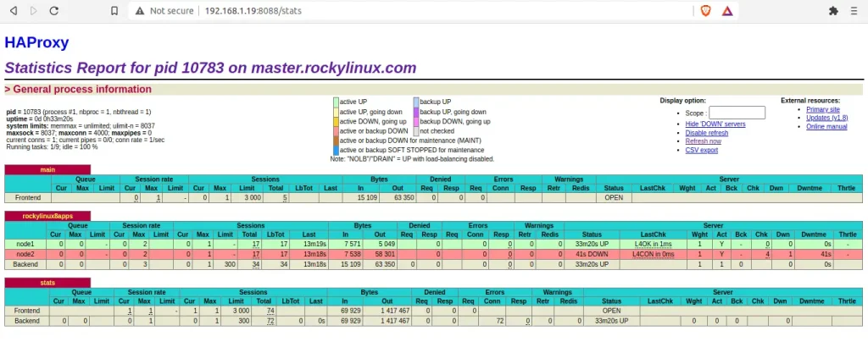Viewport: 868px width, 353px height.
Task: Open the Brave Rewards triangle icon
Action: (x=727, y=10)
